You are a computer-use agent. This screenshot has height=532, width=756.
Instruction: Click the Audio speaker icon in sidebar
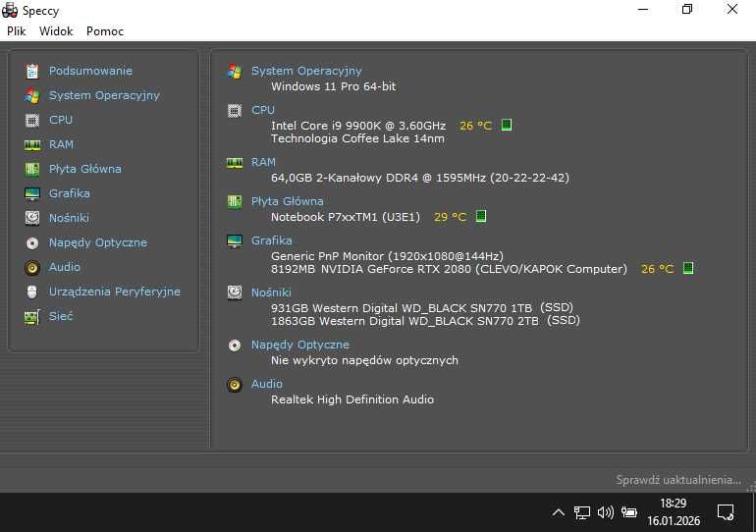pyautogui.click(x=32, y=267)
